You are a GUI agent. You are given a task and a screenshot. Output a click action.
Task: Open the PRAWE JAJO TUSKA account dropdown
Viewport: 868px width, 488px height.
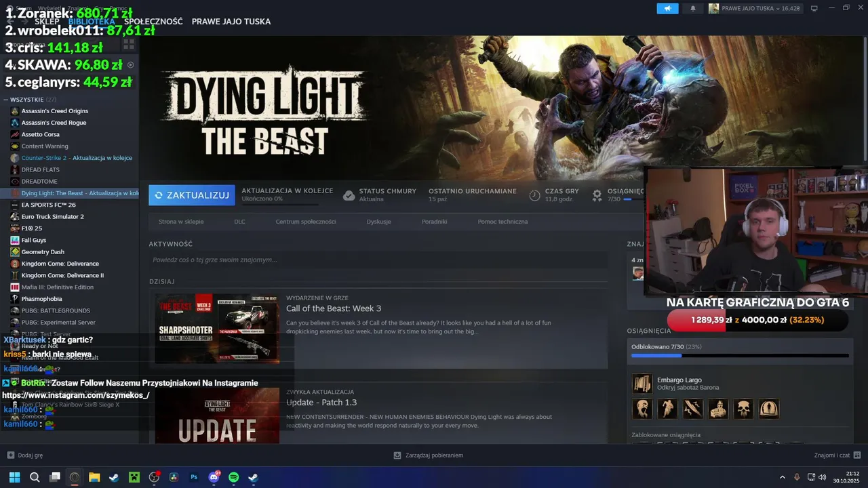(x=755, y=8)
